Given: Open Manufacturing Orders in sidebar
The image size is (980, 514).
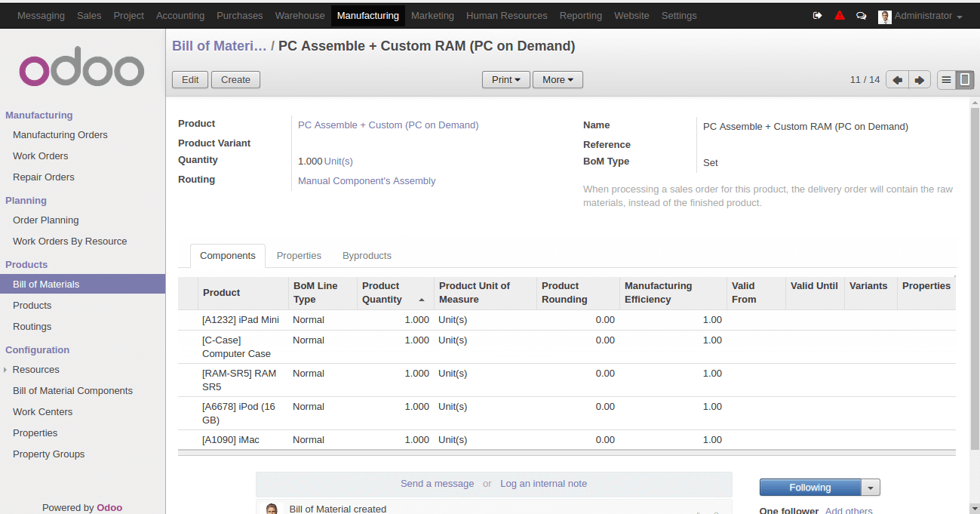Looking at the screenshot, I should click(60, 135).
